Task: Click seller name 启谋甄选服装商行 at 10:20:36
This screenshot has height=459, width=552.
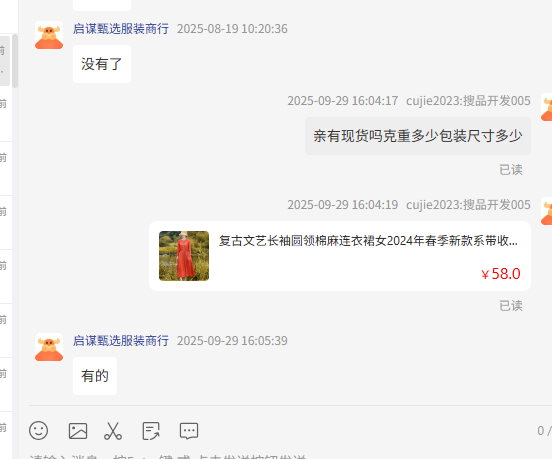Action: pos(121,29)
